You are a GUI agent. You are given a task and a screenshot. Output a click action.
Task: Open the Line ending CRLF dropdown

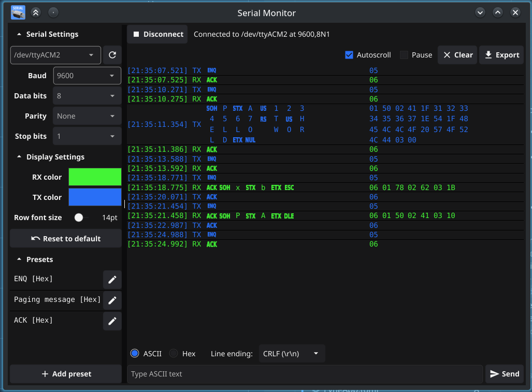click(292, 354)
